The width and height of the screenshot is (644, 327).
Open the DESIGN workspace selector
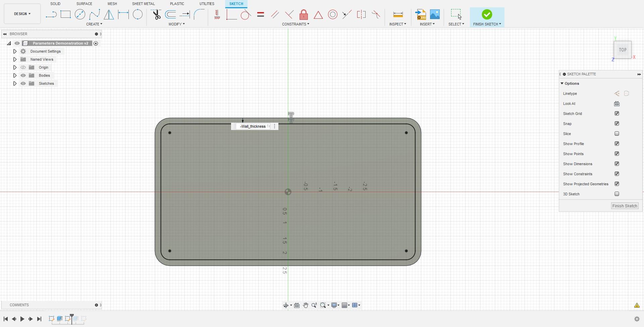tap(22, 14)
